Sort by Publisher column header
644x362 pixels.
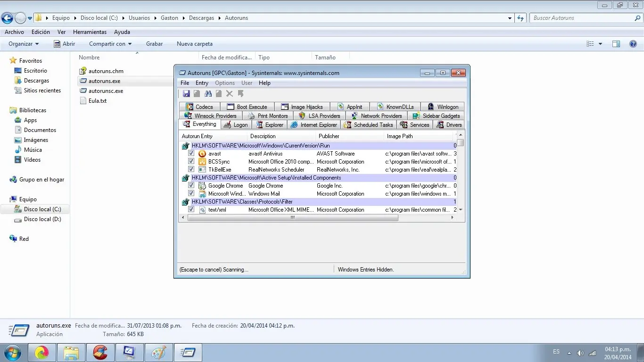[350, 136]
